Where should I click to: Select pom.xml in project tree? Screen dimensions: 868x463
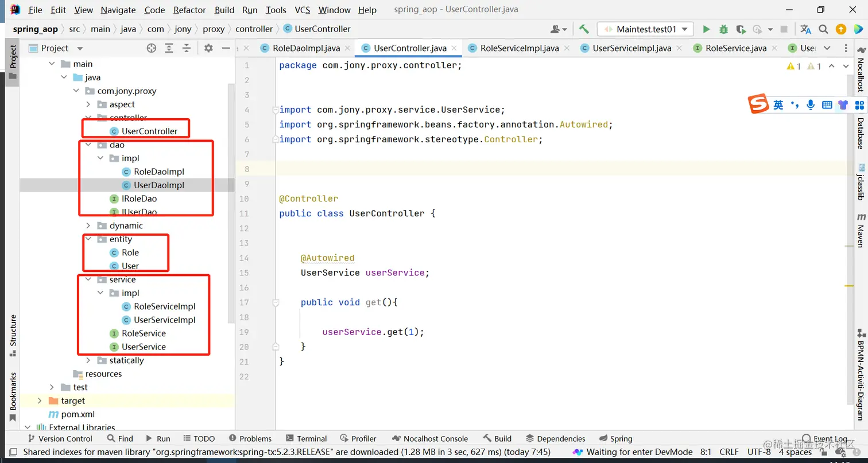coord(78,414)
